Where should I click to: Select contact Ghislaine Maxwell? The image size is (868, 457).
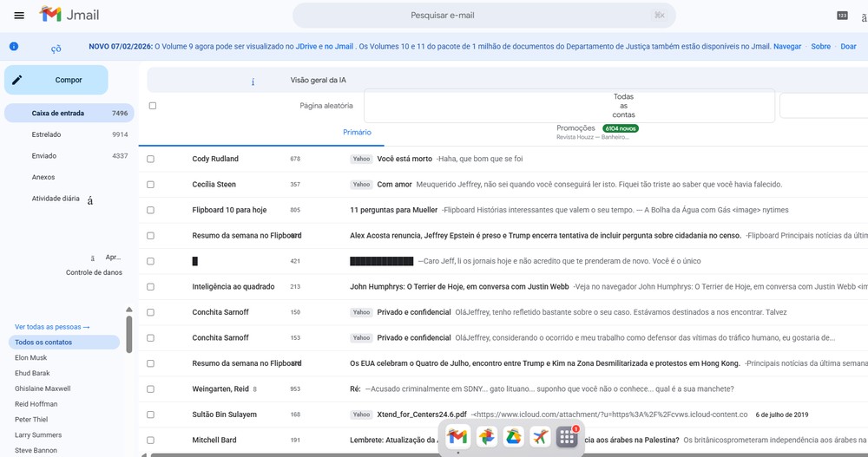[x=43, y=389]
